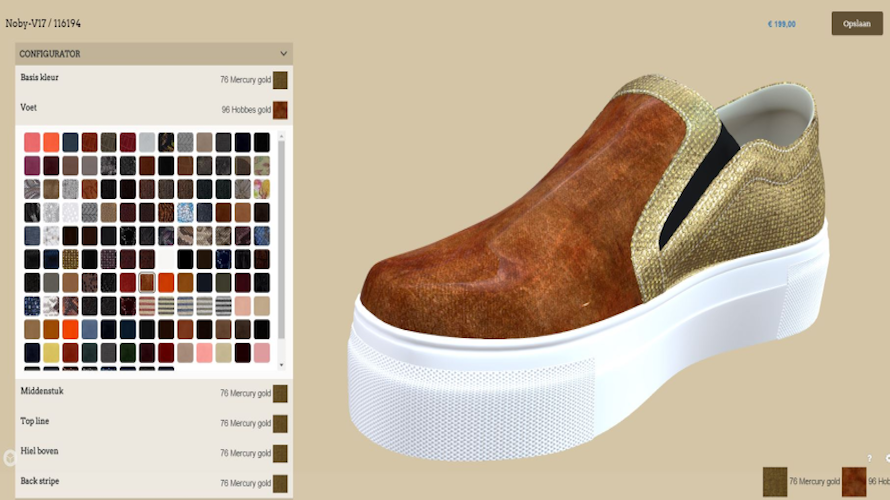Click the Mercury gold swatch in Top line row

(x=280, y=423)
